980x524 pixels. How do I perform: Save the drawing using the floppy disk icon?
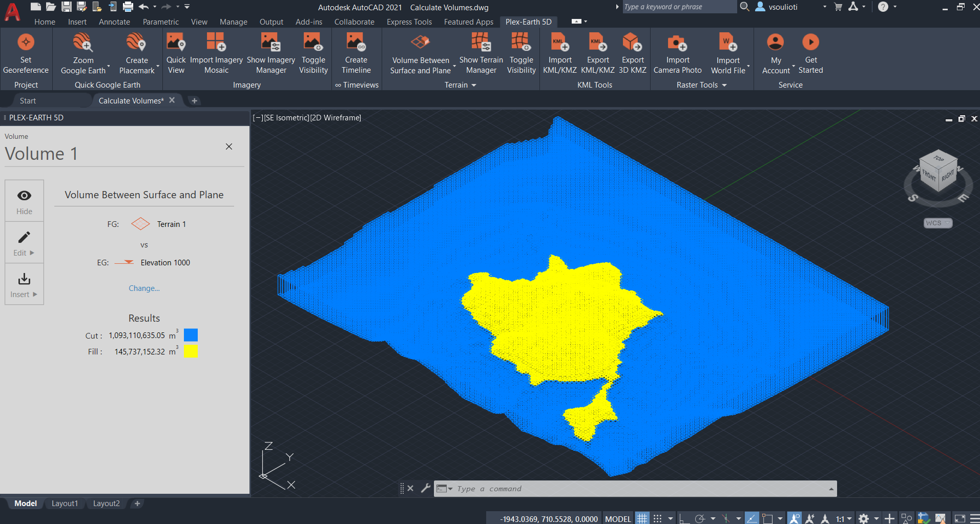click(67, 7)
